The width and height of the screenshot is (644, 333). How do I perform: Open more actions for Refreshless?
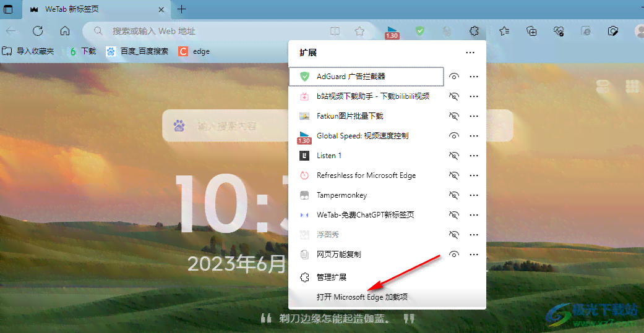coord(474,175)
